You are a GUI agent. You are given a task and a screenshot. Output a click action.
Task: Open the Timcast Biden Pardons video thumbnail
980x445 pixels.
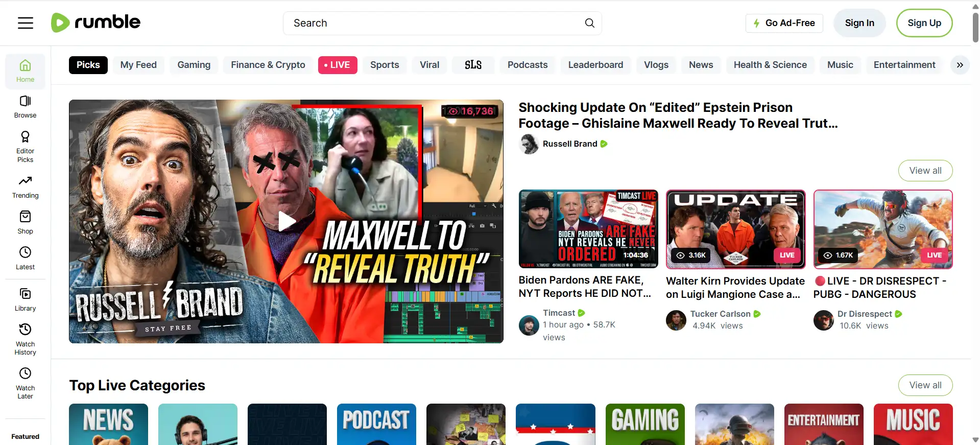point(588,229)
